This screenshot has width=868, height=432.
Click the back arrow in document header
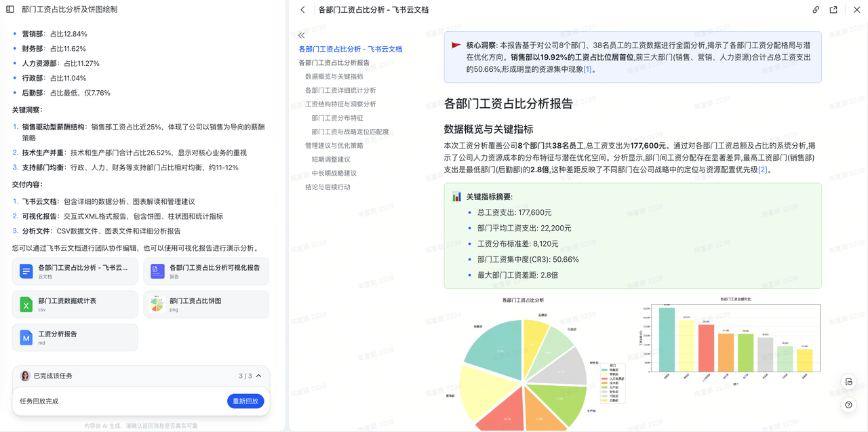point(303,9)
